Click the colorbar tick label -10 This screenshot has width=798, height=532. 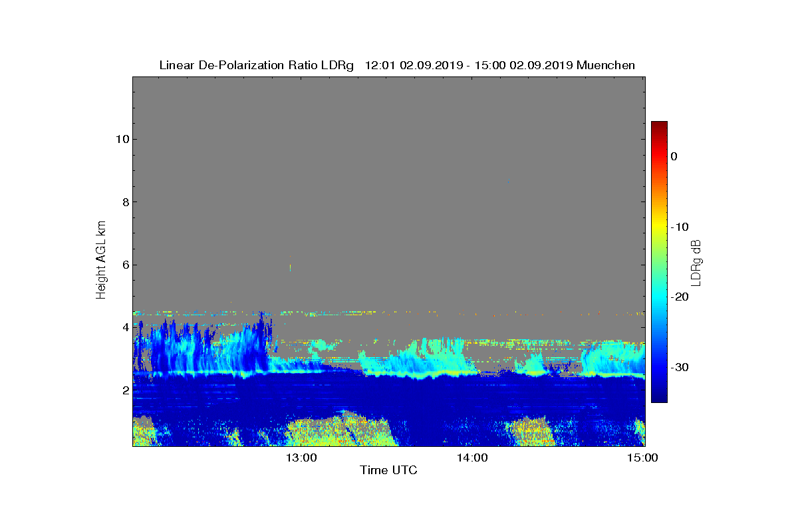tap(680, 227)
